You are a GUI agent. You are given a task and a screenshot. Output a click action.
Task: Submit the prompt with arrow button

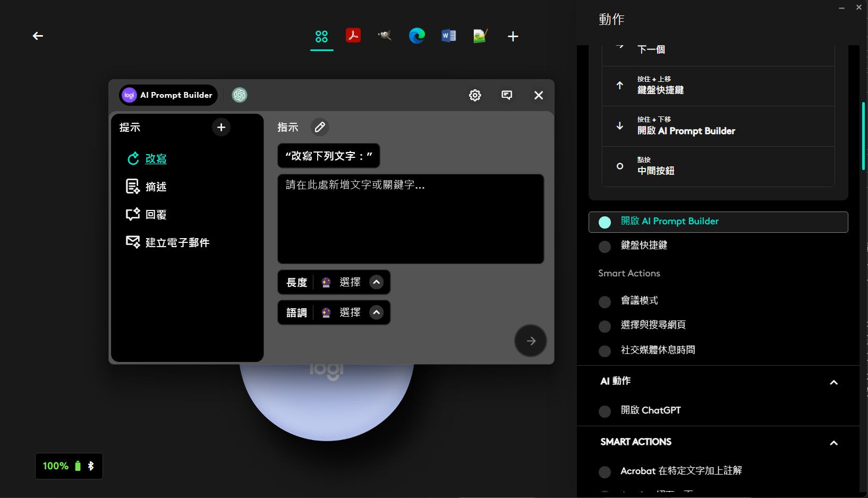[x=531, y=341]
